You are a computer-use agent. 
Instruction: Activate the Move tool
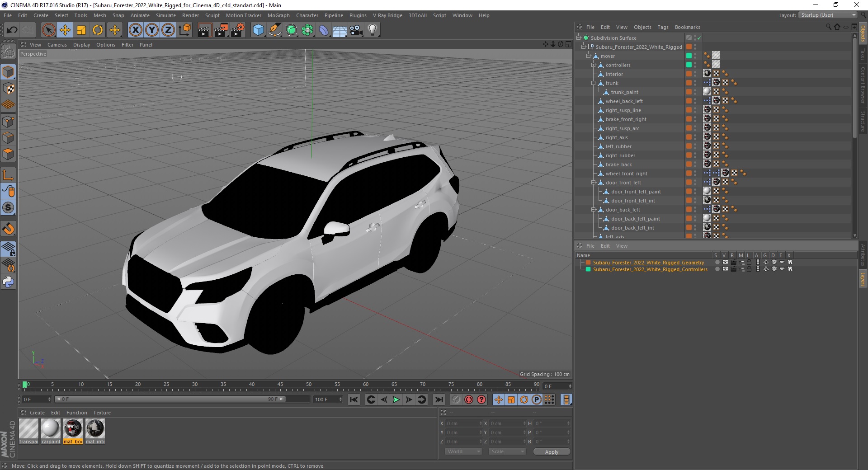coord(65,30)
